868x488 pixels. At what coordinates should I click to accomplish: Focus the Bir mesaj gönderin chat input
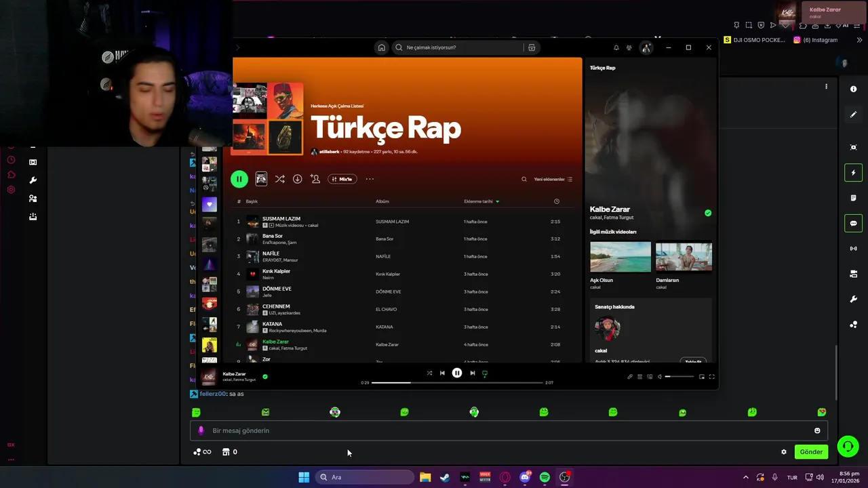pos(509,430)
